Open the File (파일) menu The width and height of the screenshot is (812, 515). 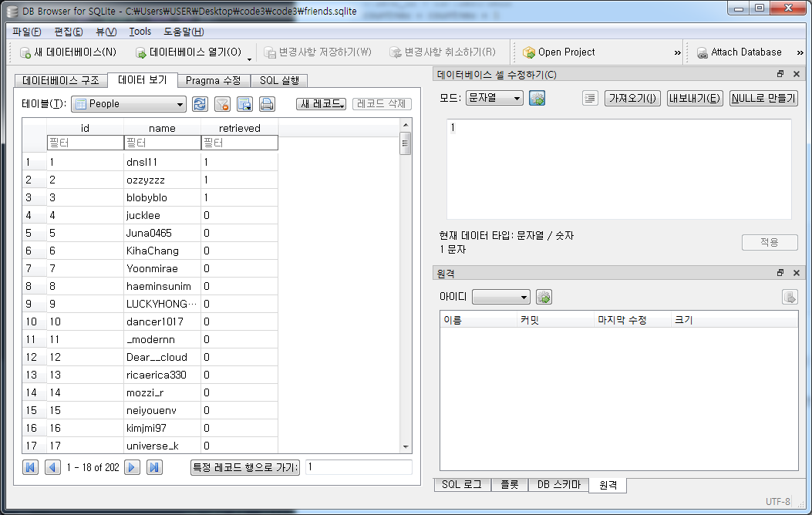[26, 32]
